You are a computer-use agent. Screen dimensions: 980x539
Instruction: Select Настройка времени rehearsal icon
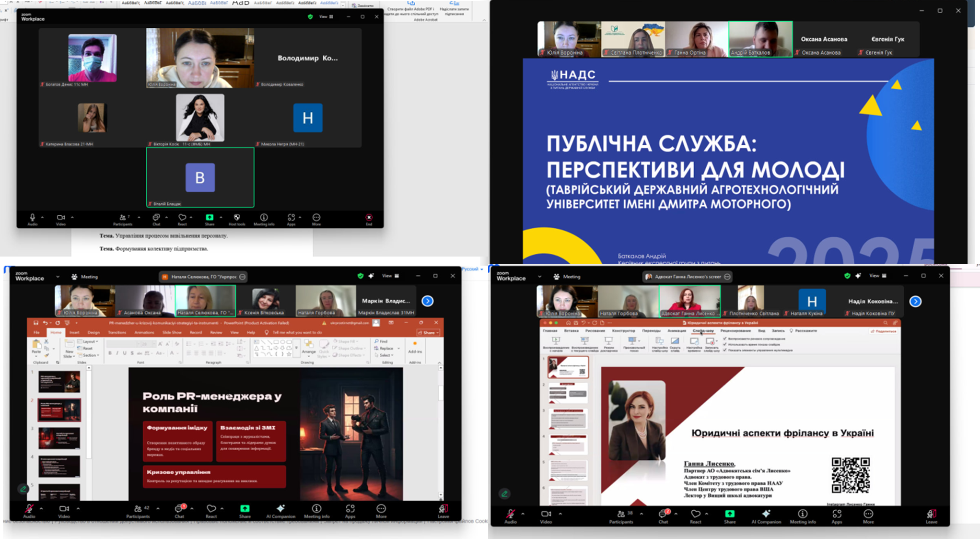[694, 341]
